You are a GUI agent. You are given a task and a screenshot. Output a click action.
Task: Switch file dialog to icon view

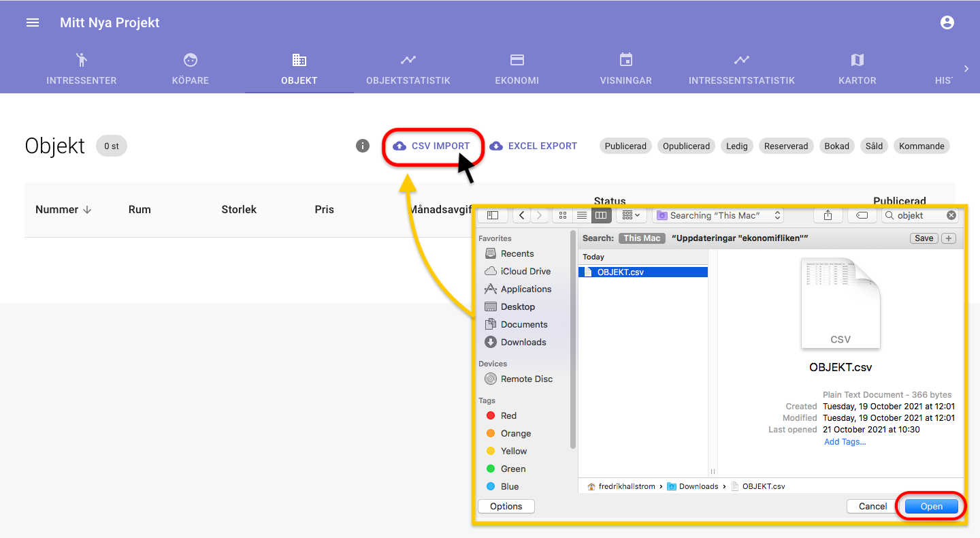coord(563,215)
